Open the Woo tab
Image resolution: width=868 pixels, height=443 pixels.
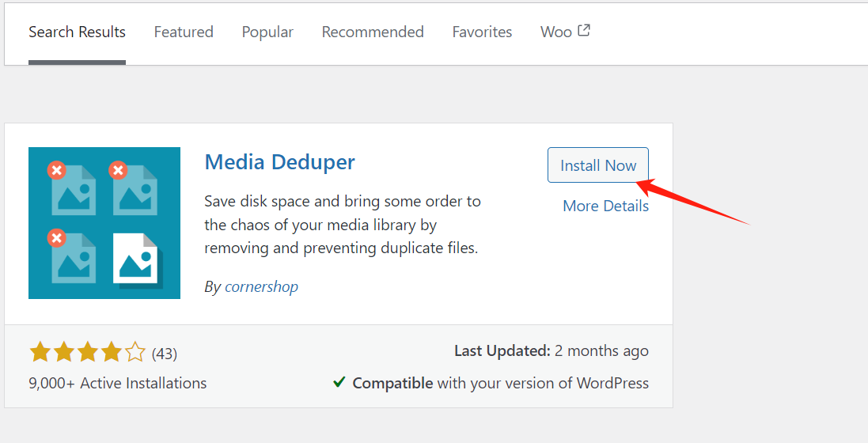tap(556, 32)
